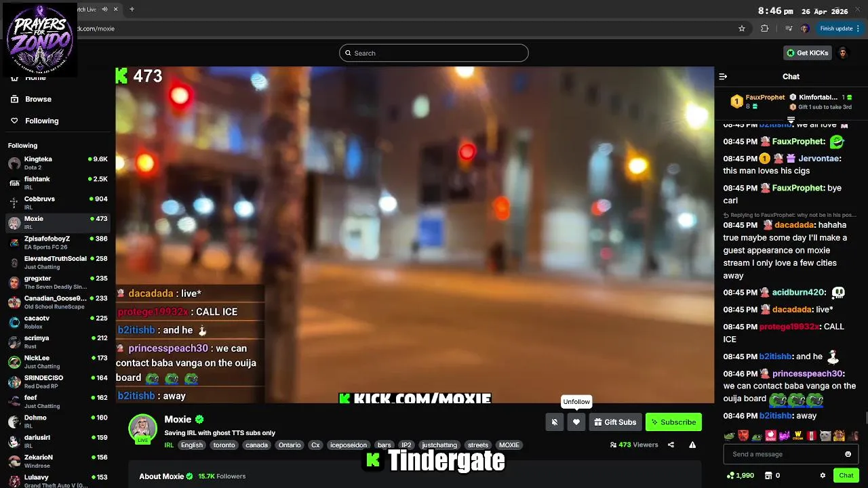The height and width of the screenshot is (488, 868).
Task: Open the Cobbruvs channel in sidebar
Action: [x=58, y=203]
